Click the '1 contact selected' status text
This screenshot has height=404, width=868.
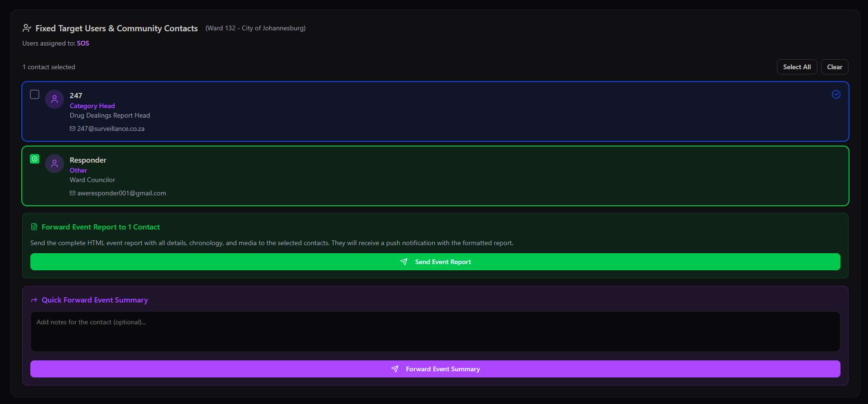(49, 67)
